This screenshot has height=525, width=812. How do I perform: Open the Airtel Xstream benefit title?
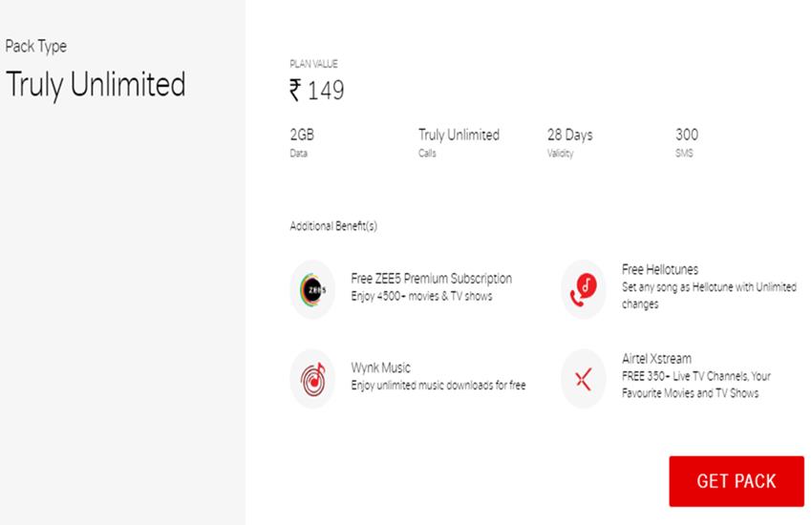pos(656,359)
